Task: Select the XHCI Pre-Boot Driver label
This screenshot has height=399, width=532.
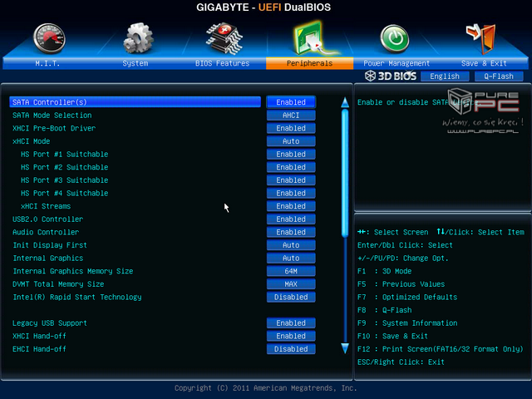Action: tap(54, 128)
